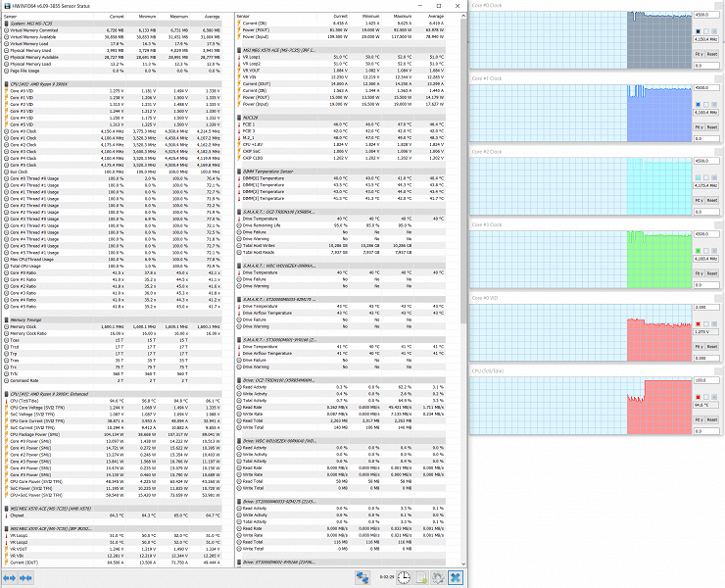Screen dimensions: 725x588
Task: Select the M.2_1 temperature row
Action: coord(341,138)
